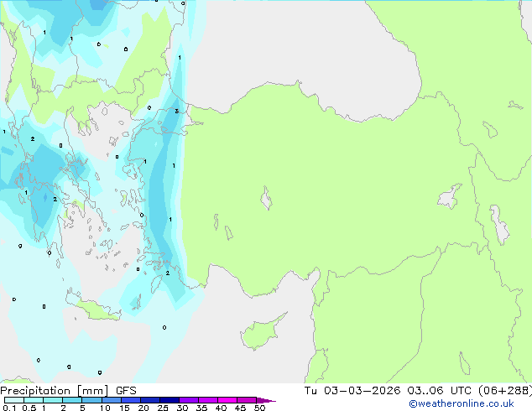
Task: Click the purple swatch between 30 and 35
Action: click(x=188, y=400)
